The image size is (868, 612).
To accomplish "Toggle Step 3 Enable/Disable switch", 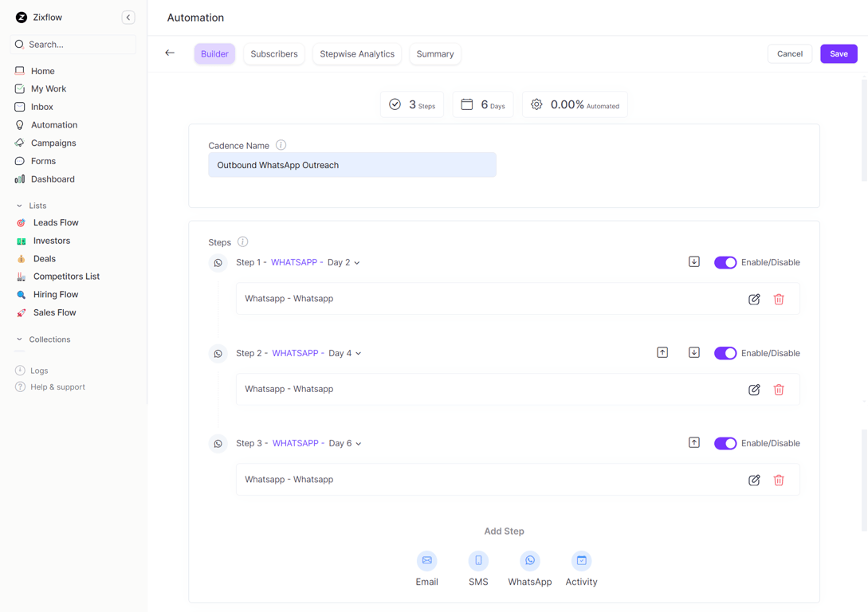I will [x=725, y=442].
